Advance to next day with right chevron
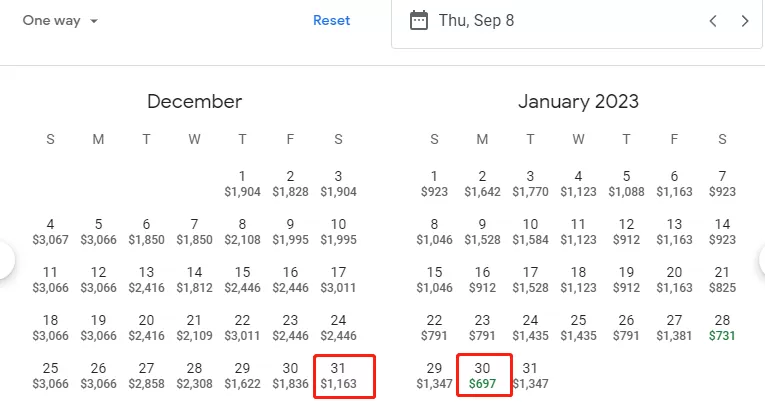Viewport: 765px width, 415px height. click(x=745, y=21)
